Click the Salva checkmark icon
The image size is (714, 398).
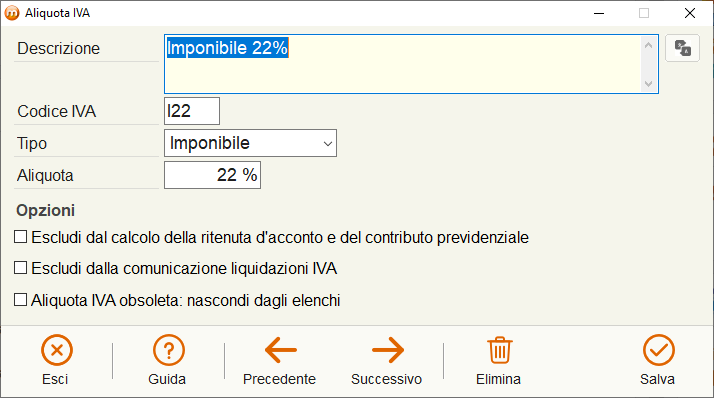658,350
